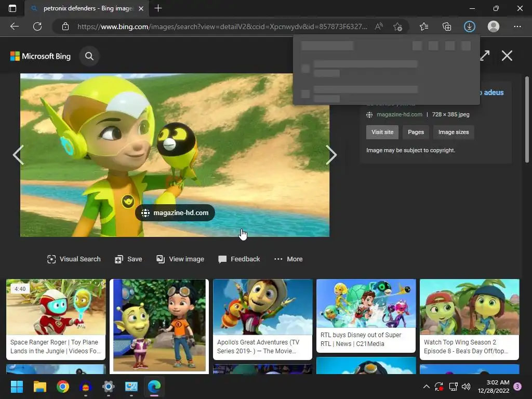Click the address bar URL field
This screenshot has height=399, width=532.
click(x=222, y=26)
